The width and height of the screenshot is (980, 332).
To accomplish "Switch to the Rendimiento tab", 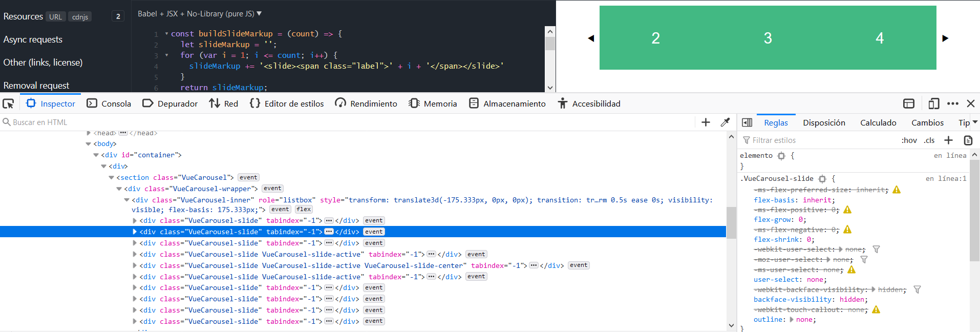I will point(366,103).
